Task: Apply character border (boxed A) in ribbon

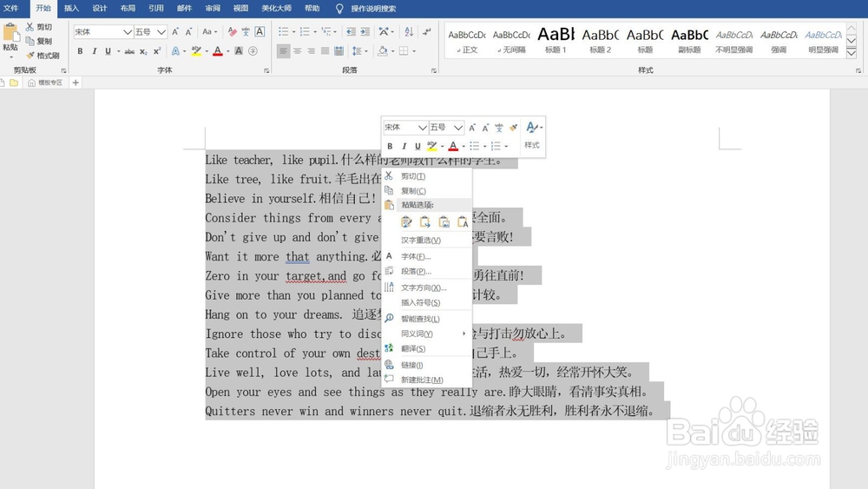Action: 260,31
